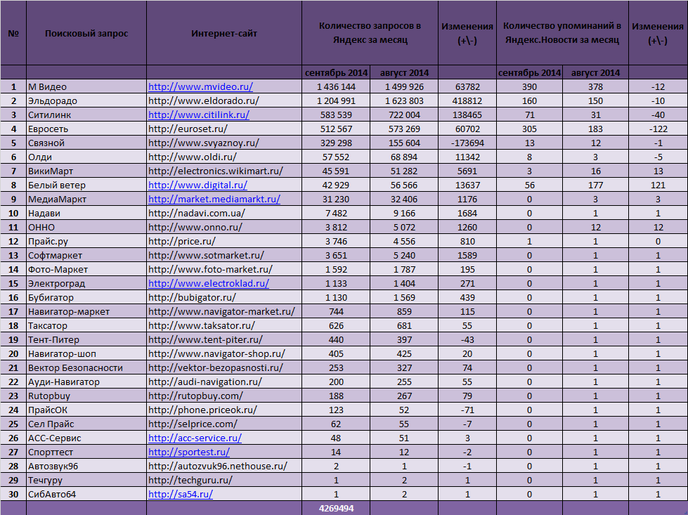Select the 'МедиаМаркт' cell
Image resolution: width=688 pixels, height=515 pixels.
point(86,199)
